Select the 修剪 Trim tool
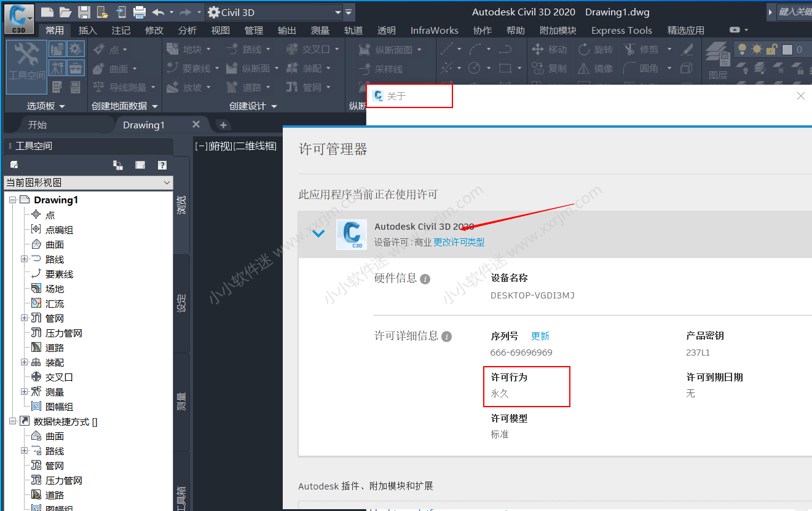 [x=641, y=49]
